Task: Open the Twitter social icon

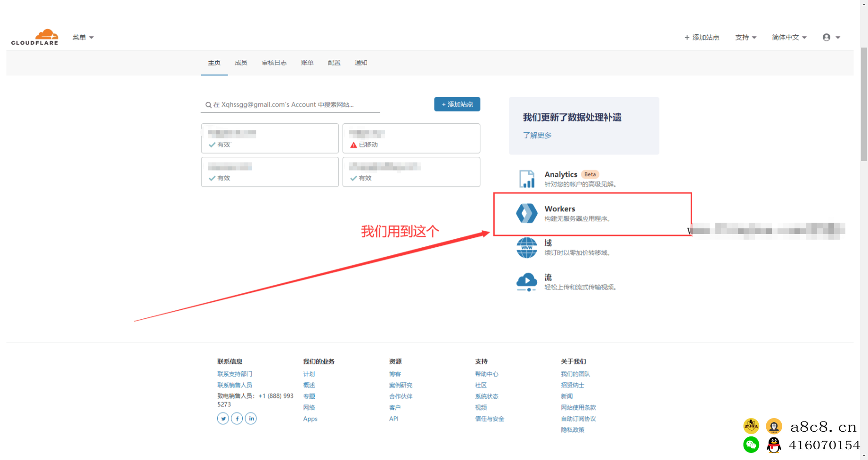Action: point(223,418)
